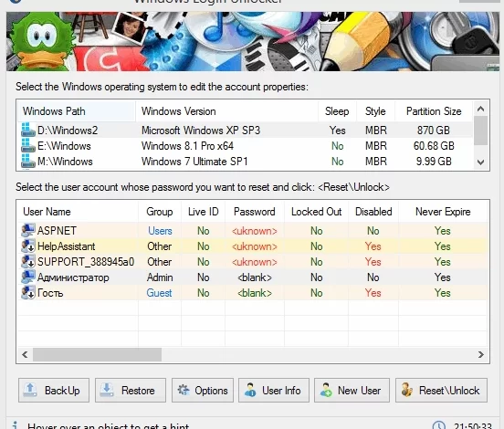Click the Partition Size column header
504x429 pixels.
click(434, 111)
